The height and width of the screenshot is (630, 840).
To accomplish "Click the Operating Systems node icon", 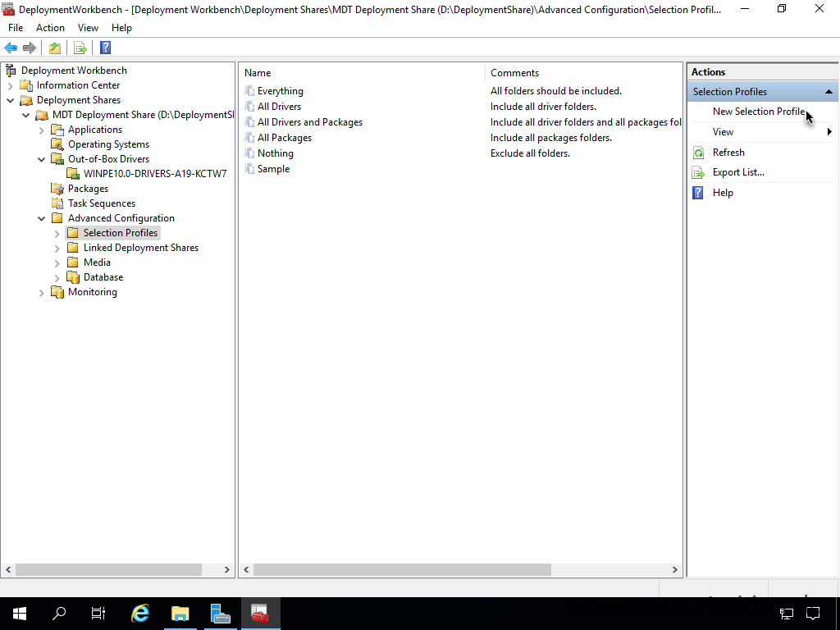I will click(x=57, y=144).
